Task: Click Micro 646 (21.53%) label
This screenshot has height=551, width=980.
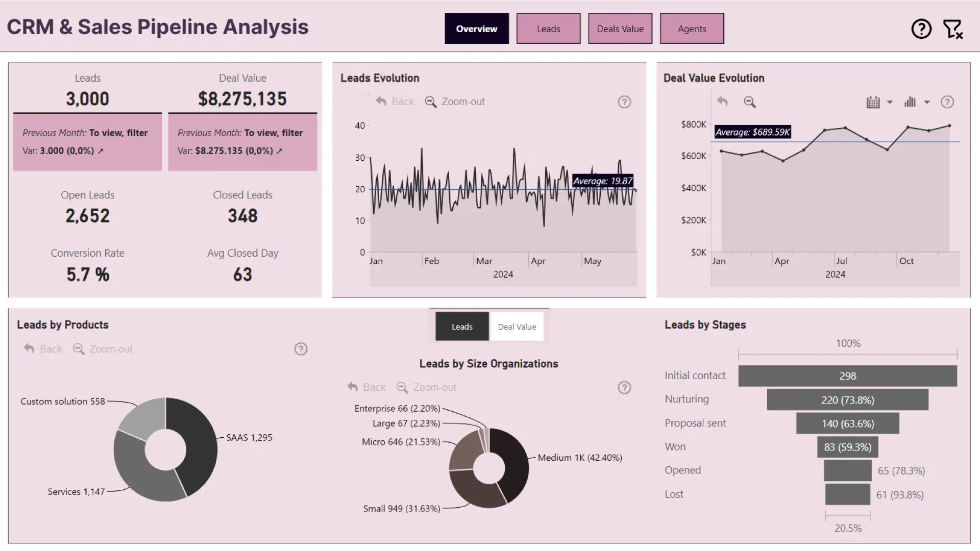Action: (401, 442)
